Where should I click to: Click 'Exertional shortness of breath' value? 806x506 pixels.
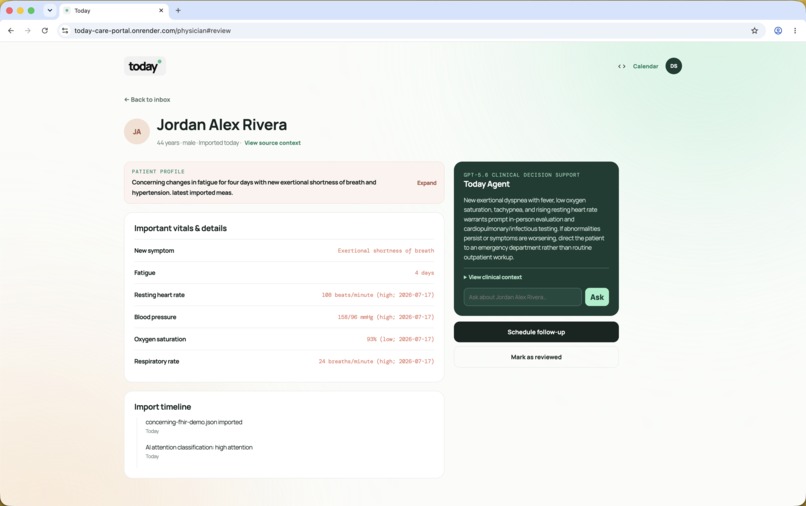click(x=386, y=251)
